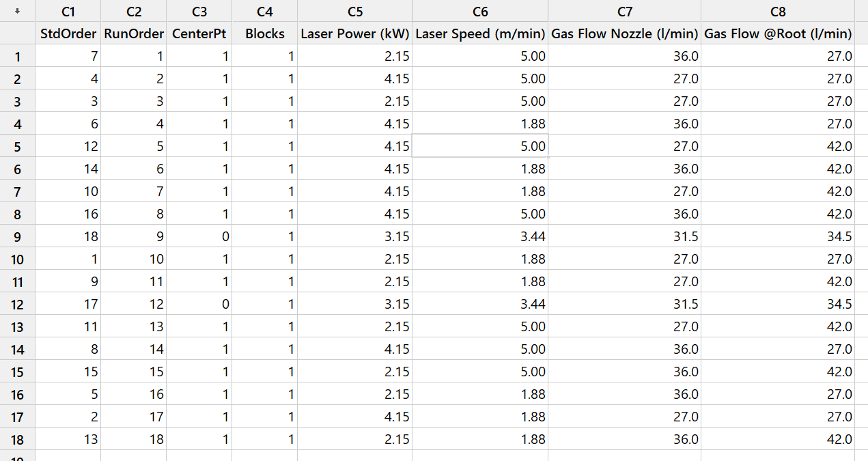Click Laser Speed 1.88 in row 4

[480, 124]
